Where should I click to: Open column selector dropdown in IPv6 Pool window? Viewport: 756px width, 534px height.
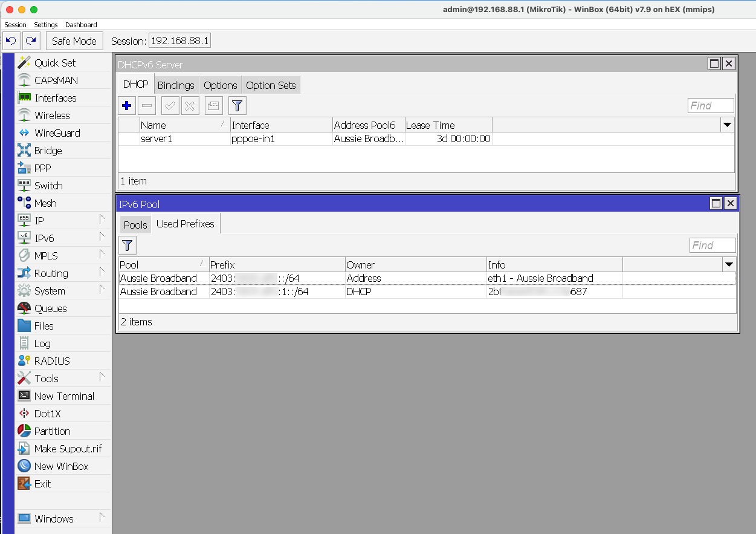click(x=729, y=265)
